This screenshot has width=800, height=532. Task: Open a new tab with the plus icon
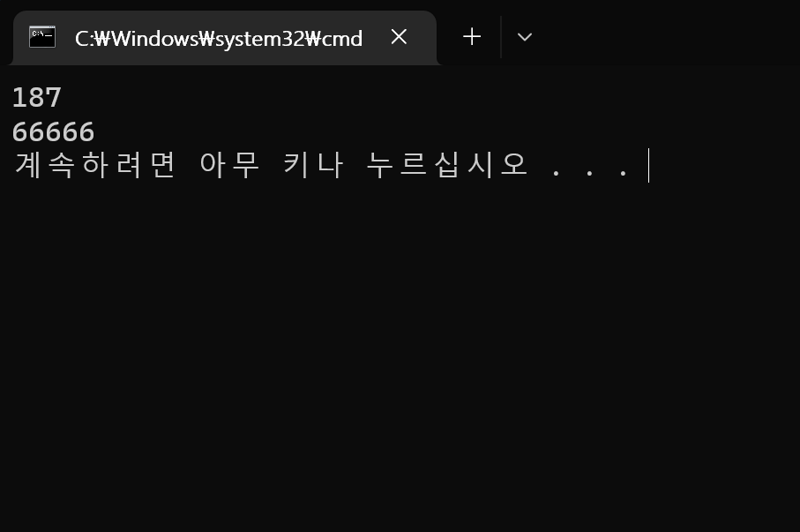click(472, 37)
